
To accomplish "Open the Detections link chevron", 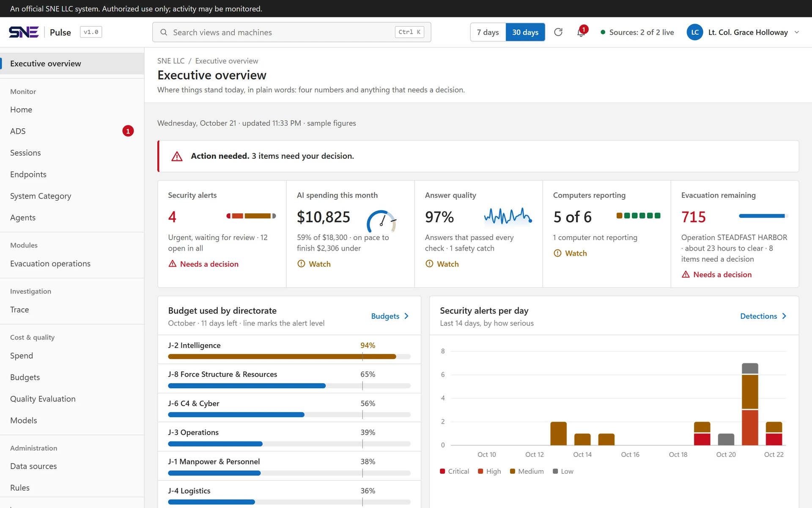I will coord(784,316).
